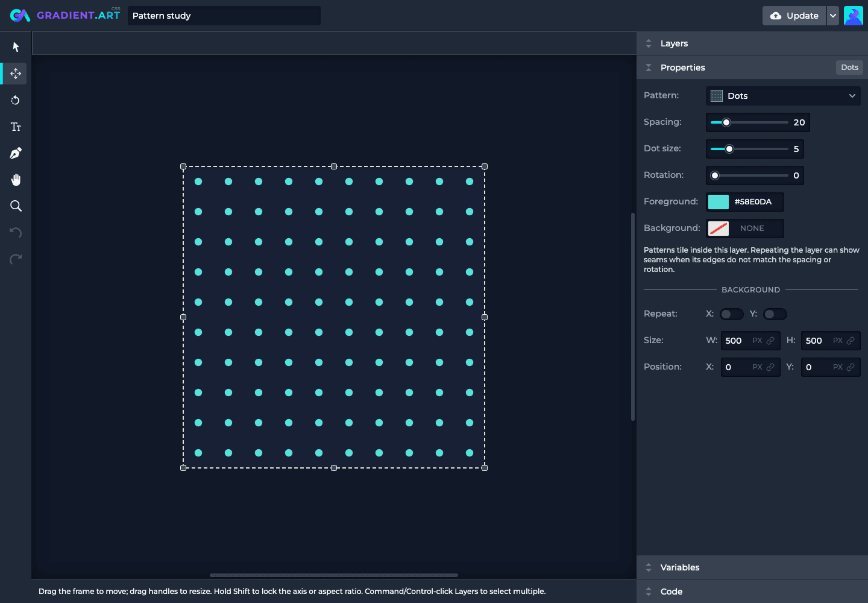The image size is (868, 603).
Task: Click the canvas vertical scrollbar
Action: point(632,317)
